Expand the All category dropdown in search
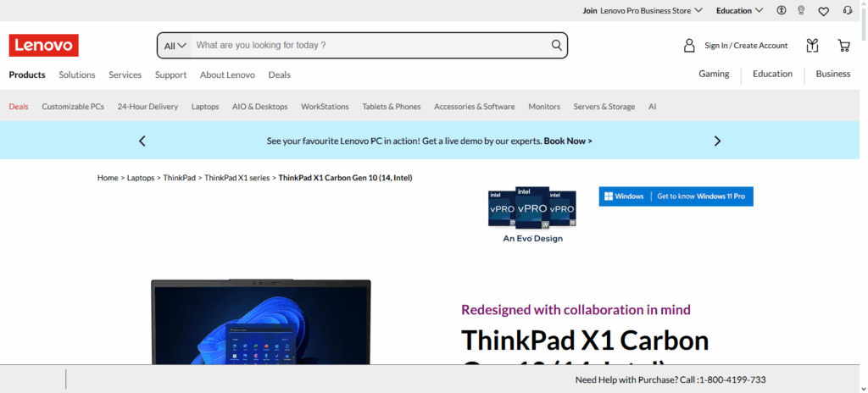The width and height of the screenshot is (868, 393). (x=175, y=46)
